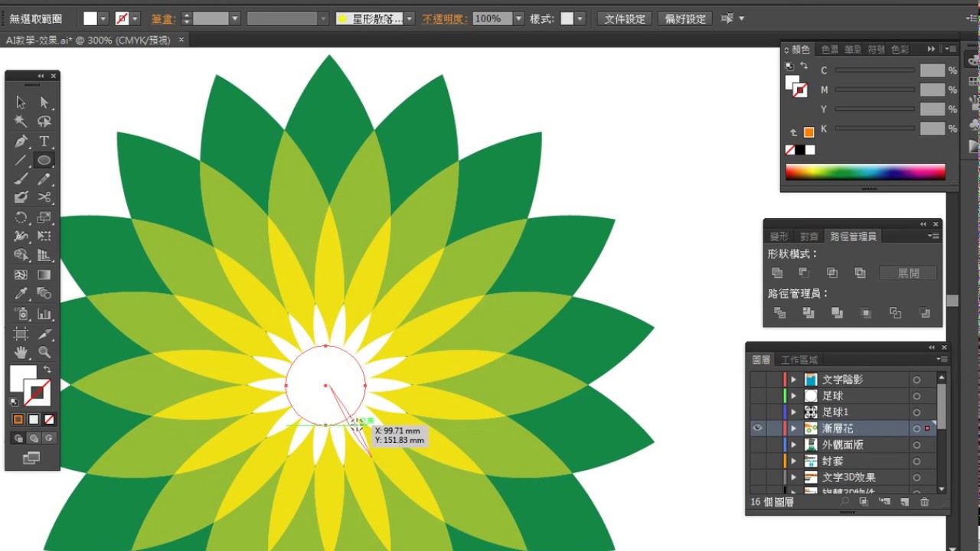Open the 星形散落 brush dropdown
The image size is (980, 551).
coord(410,18)
